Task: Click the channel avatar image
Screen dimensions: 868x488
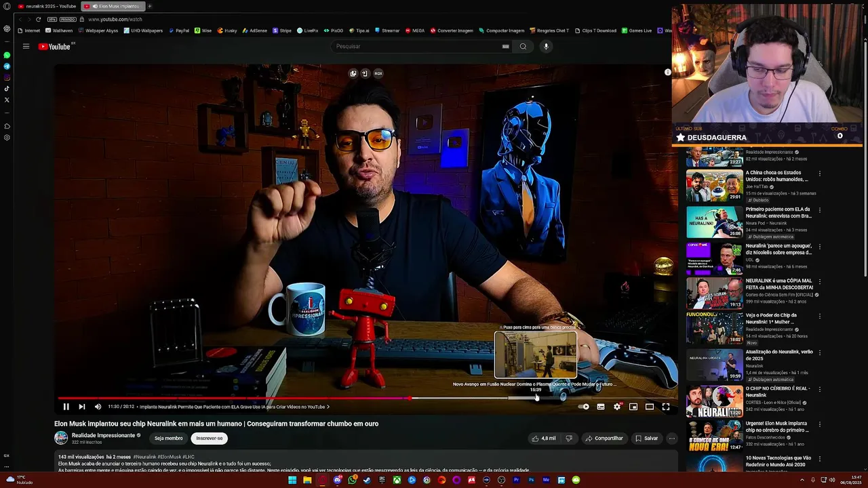Action: [x=61, y=439]
